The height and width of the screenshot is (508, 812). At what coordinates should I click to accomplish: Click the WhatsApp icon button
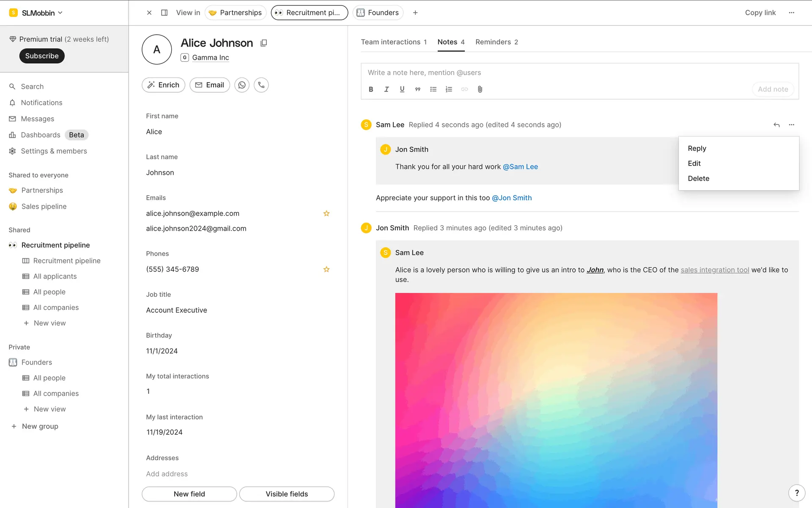(x=242, y=85)
